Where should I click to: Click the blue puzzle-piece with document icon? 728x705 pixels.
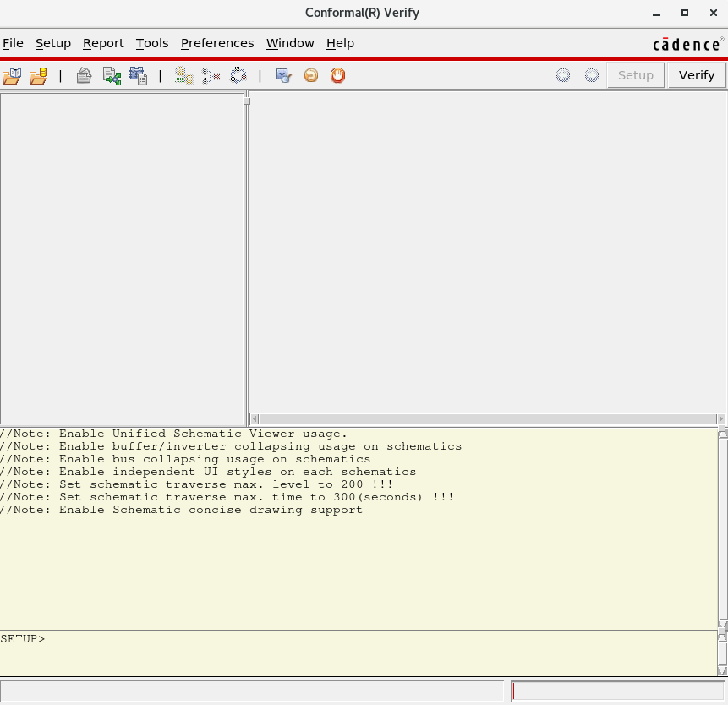pyautogui.click(x=139, y=75)
